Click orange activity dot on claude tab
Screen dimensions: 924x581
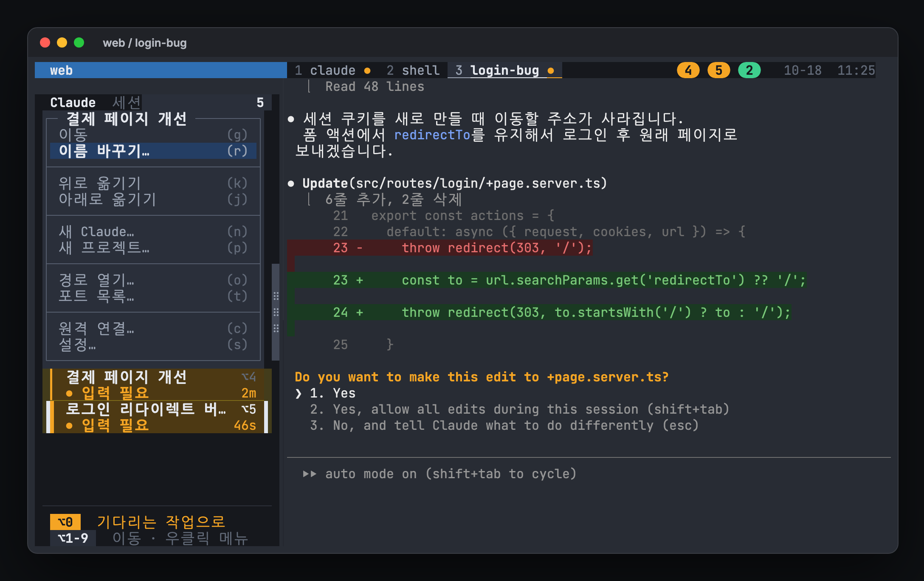tap(367, 71)
